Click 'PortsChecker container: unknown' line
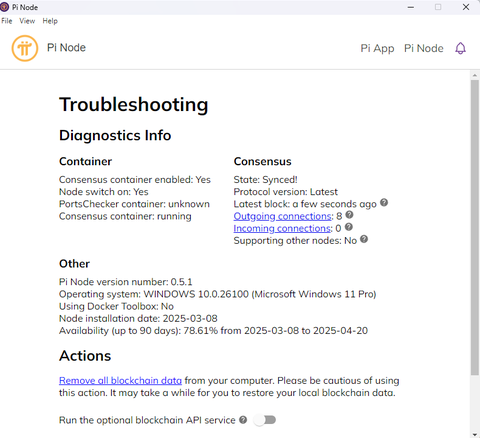 (134, 204)
